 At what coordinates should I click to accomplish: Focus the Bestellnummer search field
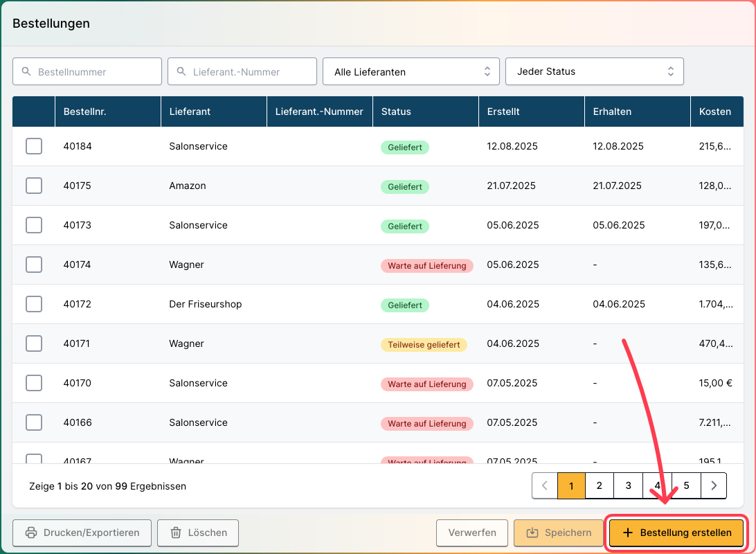[x=87, y=71]
